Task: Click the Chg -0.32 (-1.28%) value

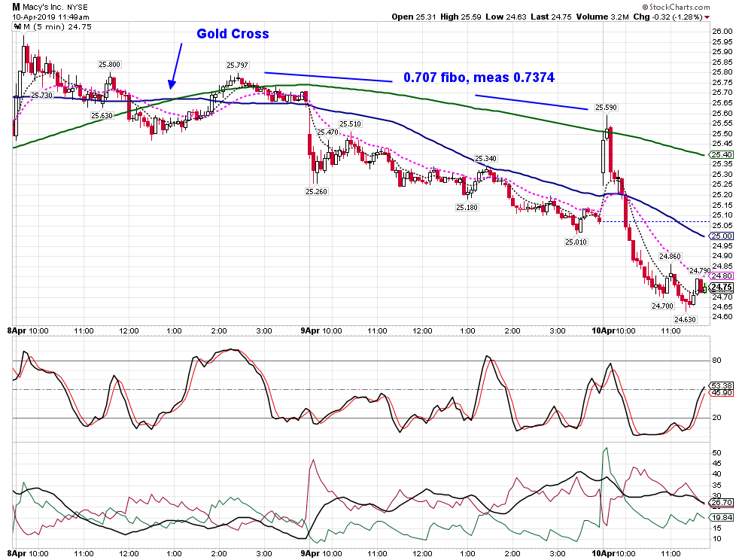Action: [668, 17]
